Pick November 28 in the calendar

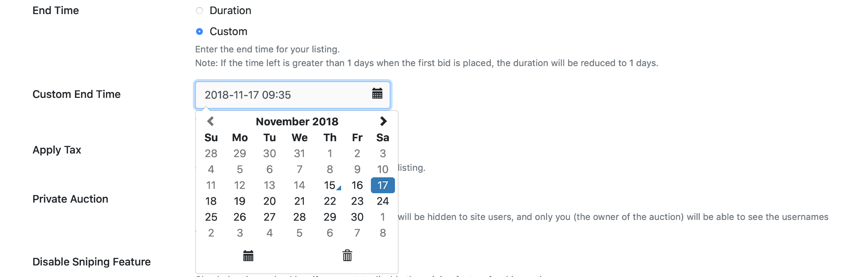[x=299, y=217]
